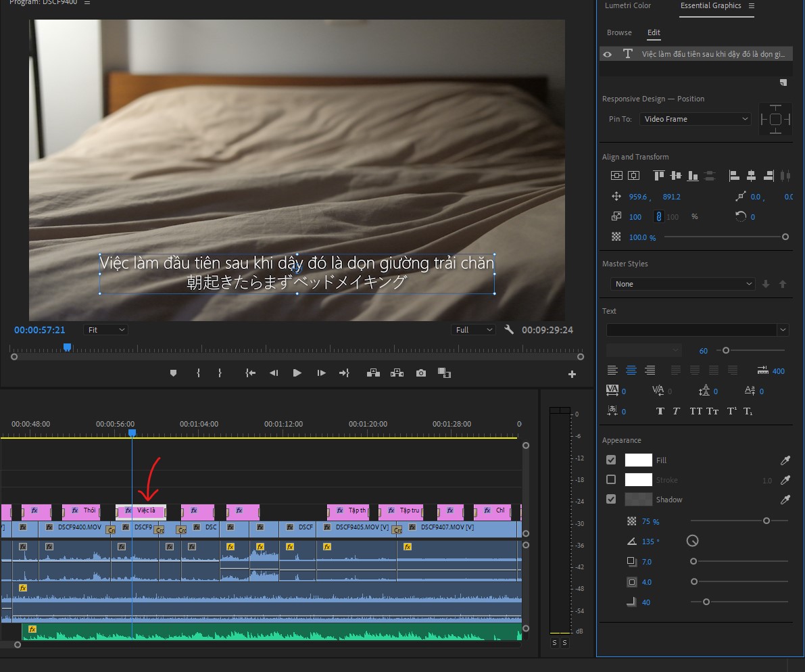Switch to the Browse tab
This screenshot has width=805, height=672.
click(x=619, y=32)
